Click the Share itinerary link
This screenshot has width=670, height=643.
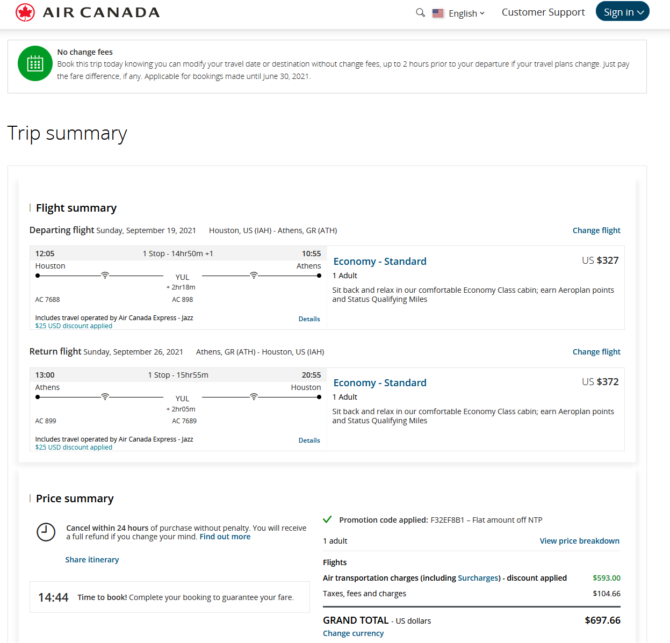click(92, 560)
